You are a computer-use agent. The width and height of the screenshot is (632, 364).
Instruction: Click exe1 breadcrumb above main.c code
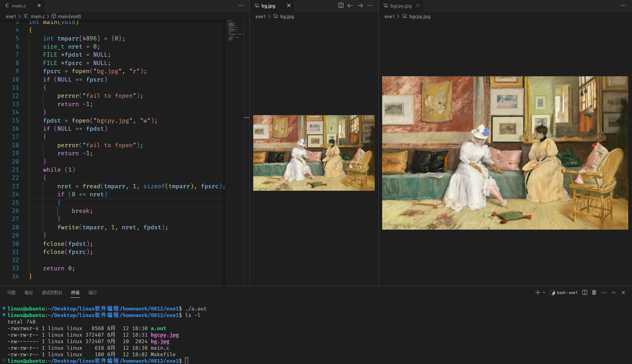pyautogui.click(x=11, y=16)
